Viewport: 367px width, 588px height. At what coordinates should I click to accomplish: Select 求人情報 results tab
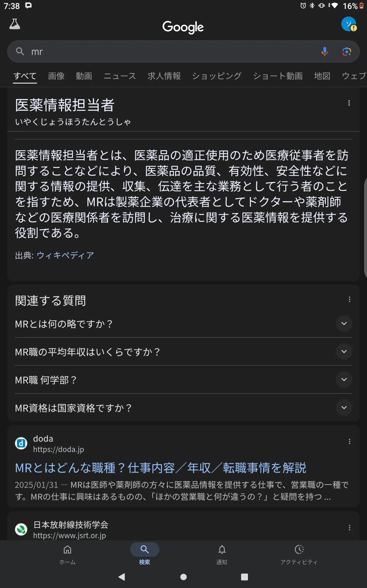(164, 76)
